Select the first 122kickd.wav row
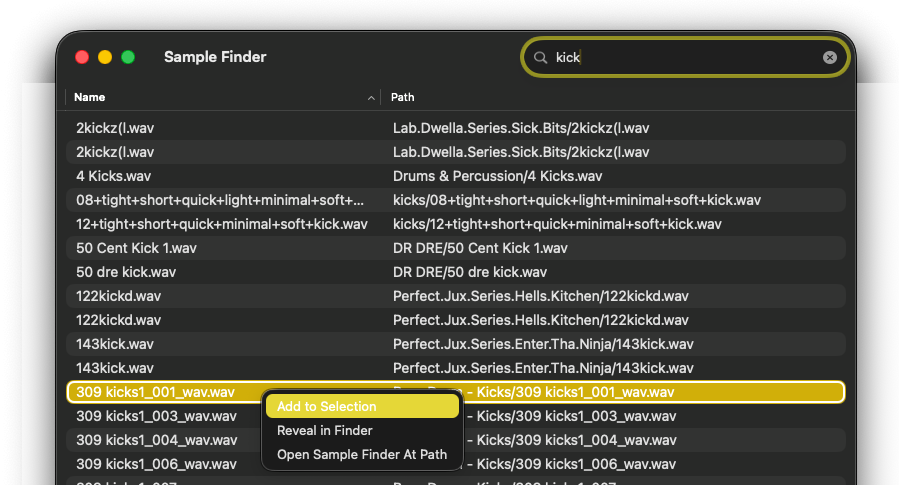Image resolution: width=899 pixels, height=485 pixels. click(x=455, y=296)
